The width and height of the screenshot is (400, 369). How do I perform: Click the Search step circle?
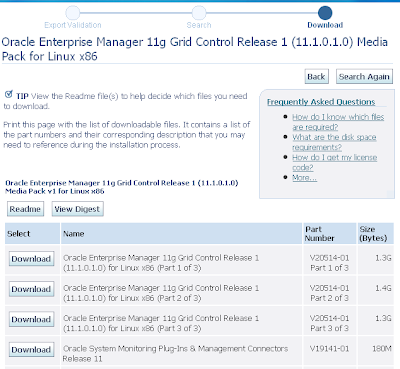(199, 13)
